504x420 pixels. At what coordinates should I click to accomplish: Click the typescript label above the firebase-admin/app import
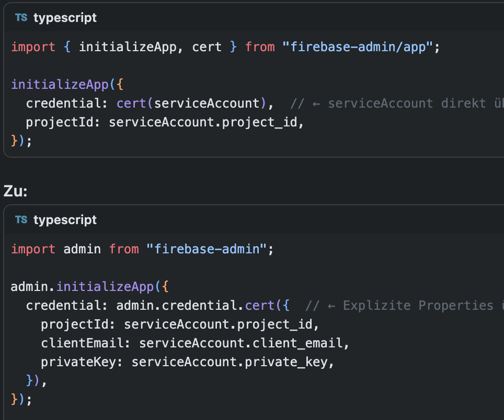point(65,18)
